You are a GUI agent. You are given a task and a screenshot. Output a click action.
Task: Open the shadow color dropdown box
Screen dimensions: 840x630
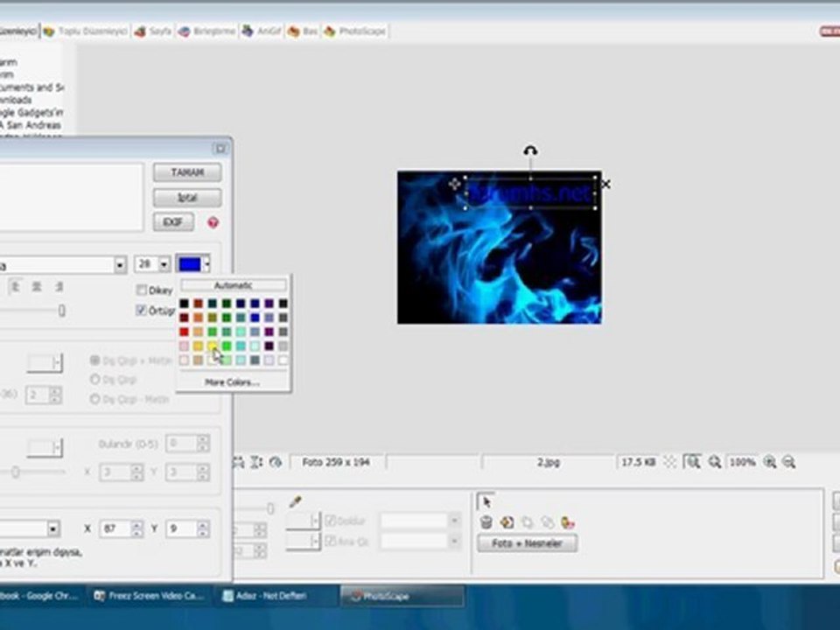tap(45, 447)
